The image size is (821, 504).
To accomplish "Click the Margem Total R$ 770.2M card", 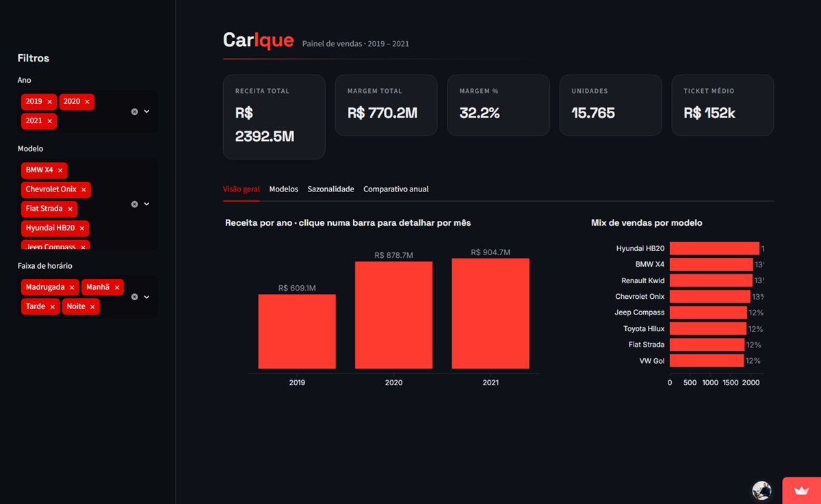I will point(386,105).
